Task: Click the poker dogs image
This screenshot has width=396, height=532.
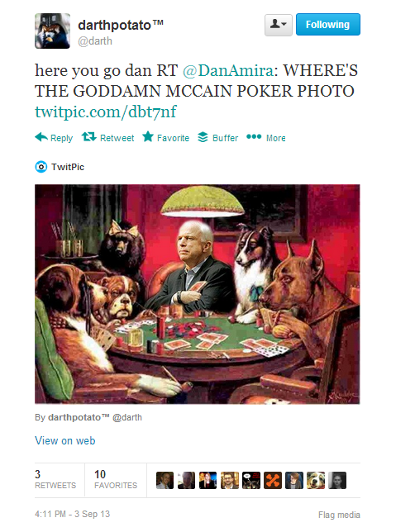Action: click(198, 294)
